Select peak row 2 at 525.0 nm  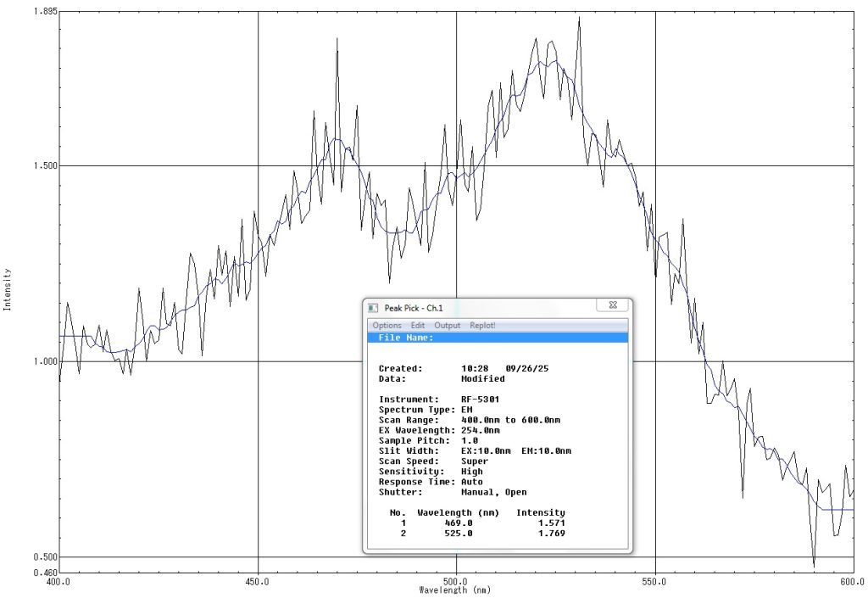[x=477, y=534]
